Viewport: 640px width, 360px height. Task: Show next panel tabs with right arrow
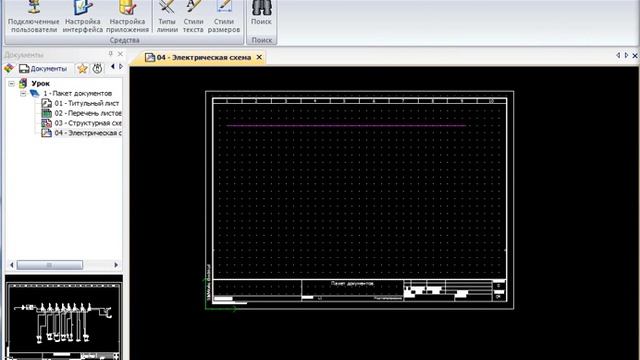pyautogui.click(x=120, y=67)
